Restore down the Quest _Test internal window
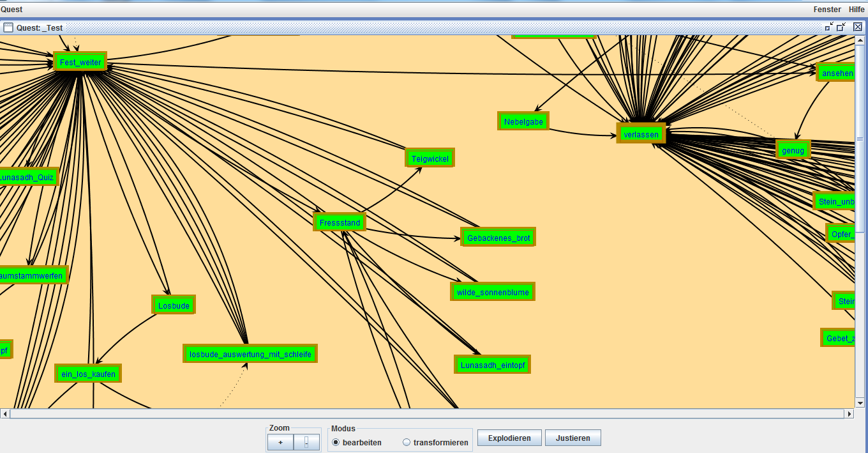This screenshot has width=868, height=453. tap(841, 27)
